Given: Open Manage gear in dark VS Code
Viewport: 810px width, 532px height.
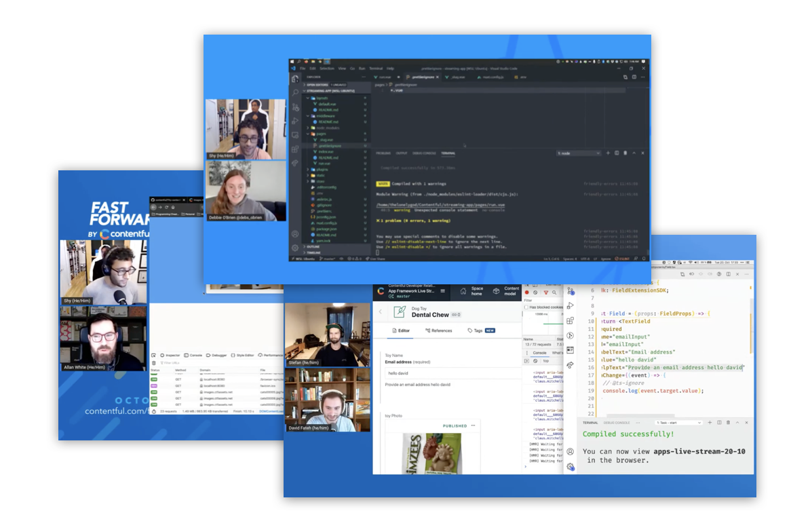Looking at the screenshot, I should [x=296, y=248].
